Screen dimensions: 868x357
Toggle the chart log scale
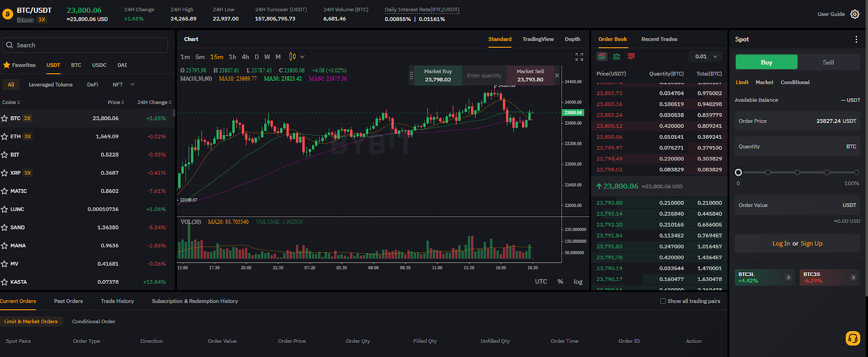(578, 282)
